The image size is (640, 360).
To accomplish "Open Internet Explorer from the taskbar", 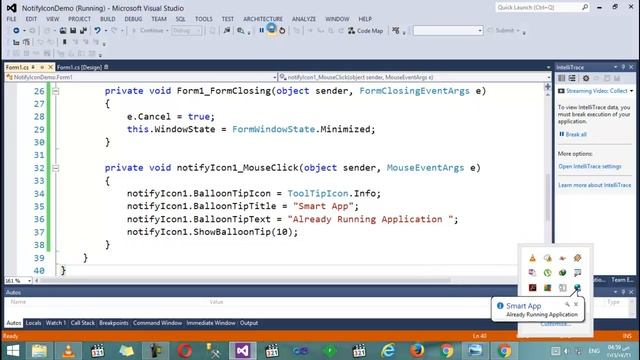I will 388,351.
